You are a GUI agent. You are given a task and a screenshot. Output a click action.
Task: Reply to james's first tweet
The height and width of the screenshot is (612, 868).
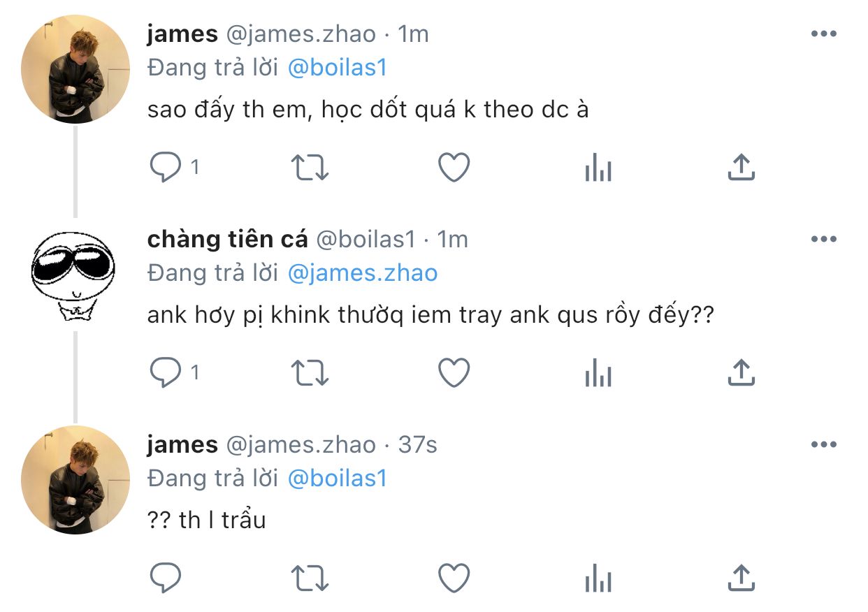coord(166,168)
